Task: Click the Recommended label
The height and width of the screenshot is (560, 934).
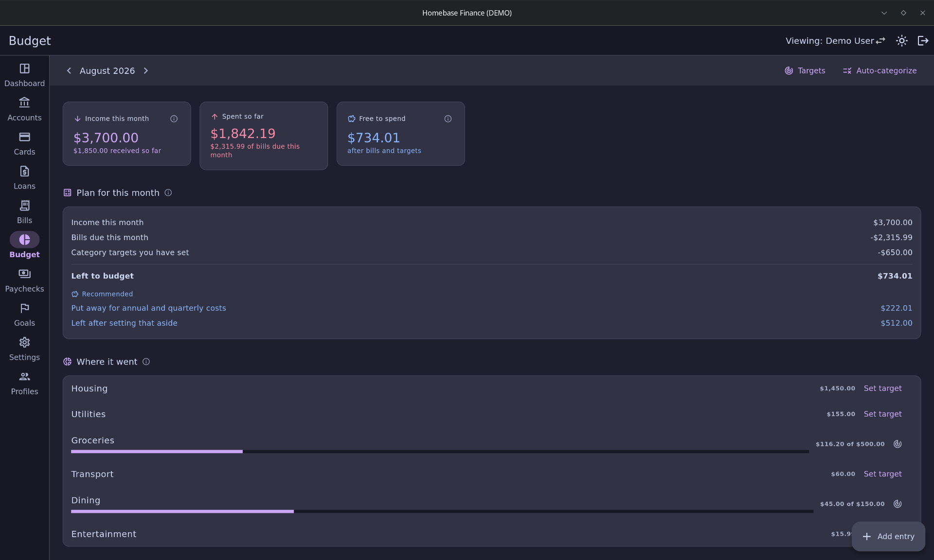Action: click(107, 294)
